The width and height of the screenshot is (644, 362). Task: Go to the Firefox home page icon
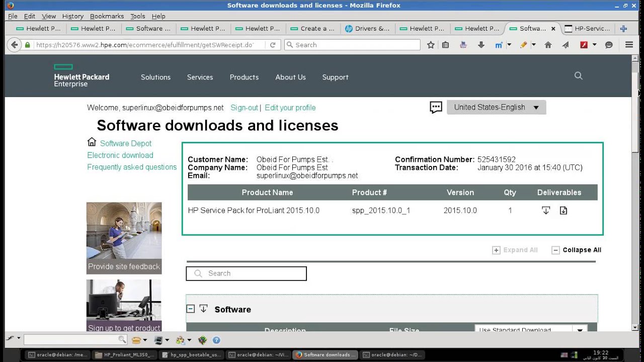pyautogui.click(x=548, y=45)
